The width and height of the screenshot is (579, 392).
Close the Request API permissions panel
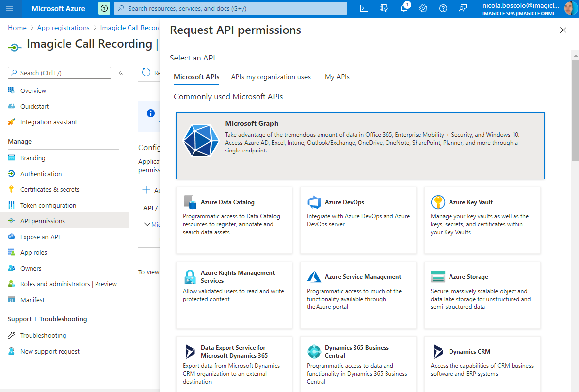click(563, 30)
